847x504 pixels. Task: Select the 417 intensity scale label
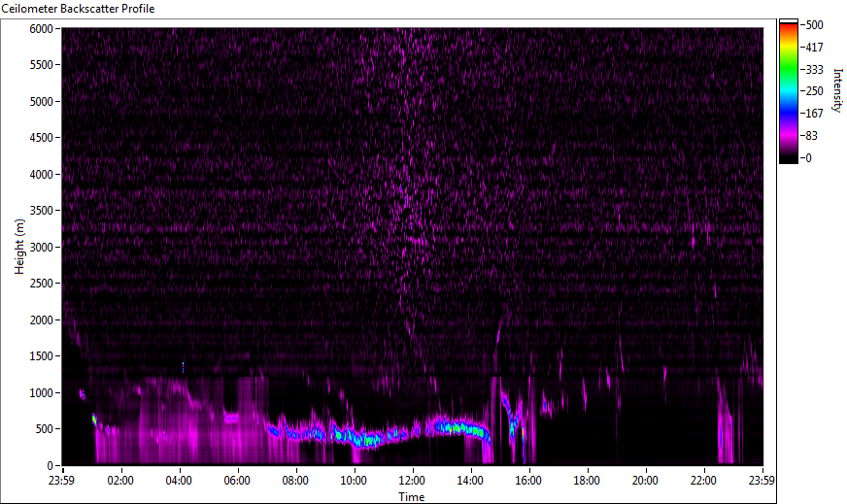click(x=815, y=47)
